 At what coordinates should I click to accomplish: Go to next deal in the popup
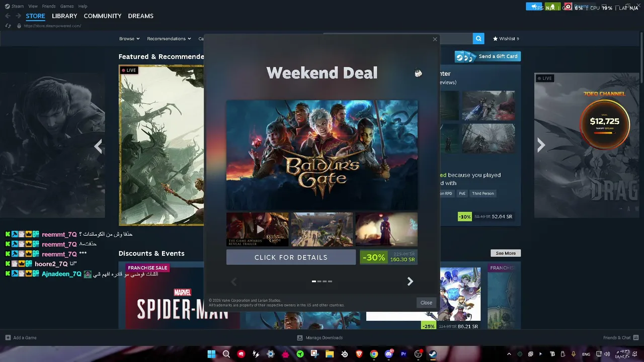(x=410, y=282)
